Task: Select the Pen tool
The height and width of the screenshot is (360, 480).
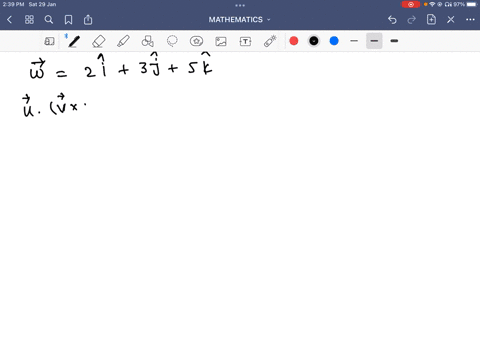Action: 73,41
